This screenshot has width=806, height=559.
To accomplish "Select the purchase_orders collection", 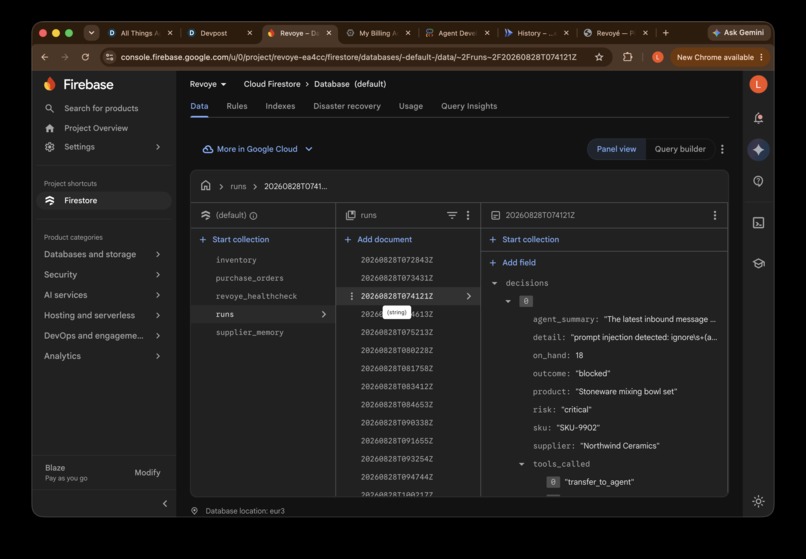I will tap(249, 278).
